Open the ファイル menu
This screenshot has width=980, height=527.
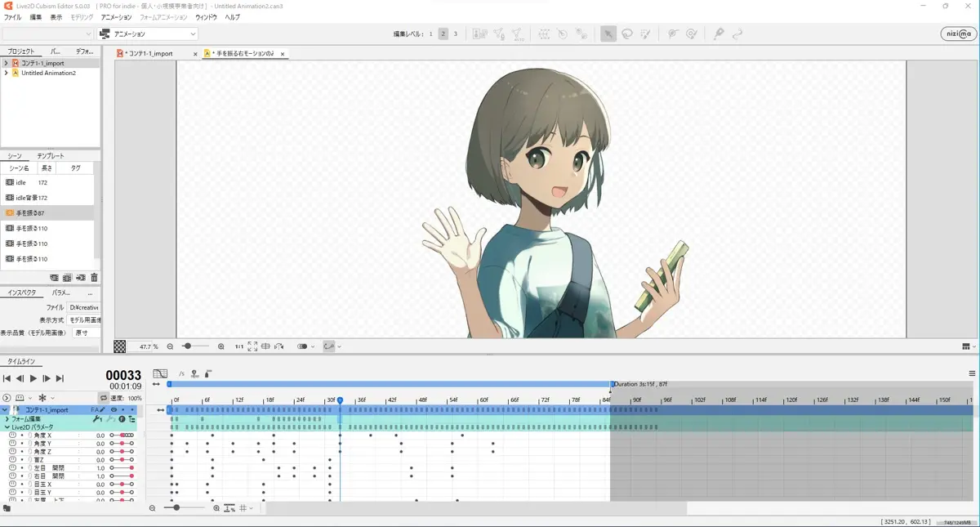pyautogui.click(x=12, y=17)
